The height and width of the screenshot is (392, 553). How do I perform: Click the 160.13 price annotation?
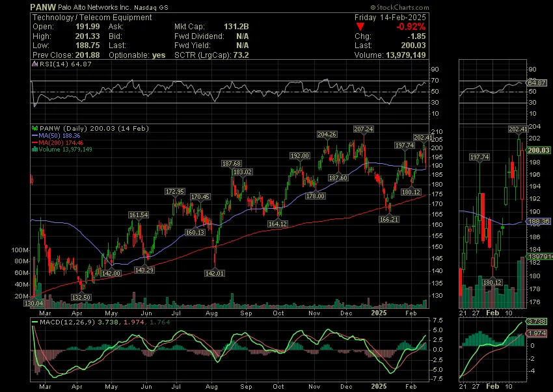point(195,232)
